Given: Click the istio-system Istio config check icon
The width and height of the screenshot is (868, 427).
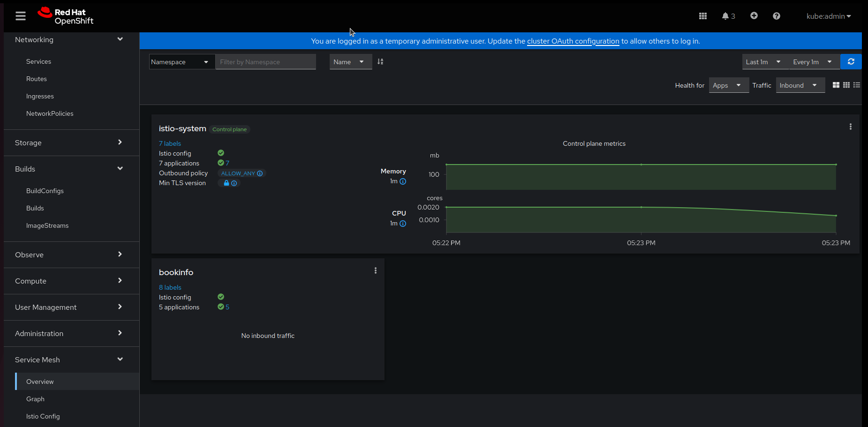Looking at the screenshot, I should [221, 153].
